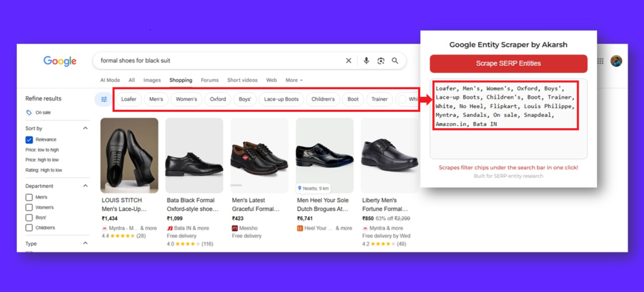Click the Google logo
This screenshot has height=292, width=644.
(x=60, y=61)
